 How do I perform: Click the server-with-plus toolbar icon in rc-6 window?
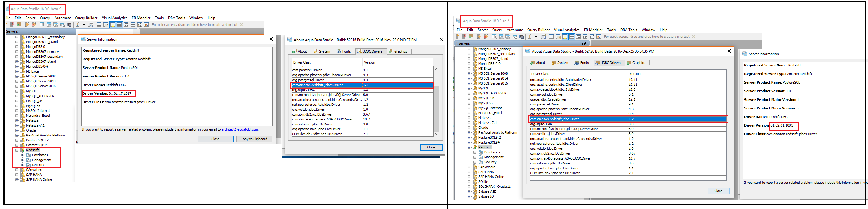[x=457, y=37]
